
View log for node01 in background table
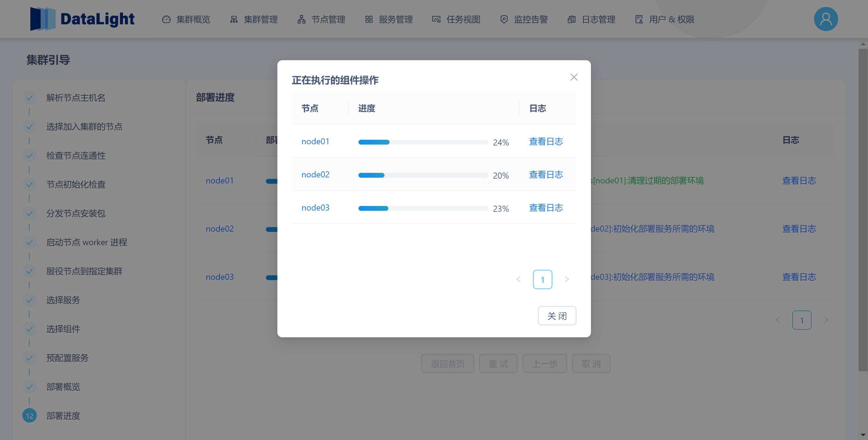tap(799, 180)
